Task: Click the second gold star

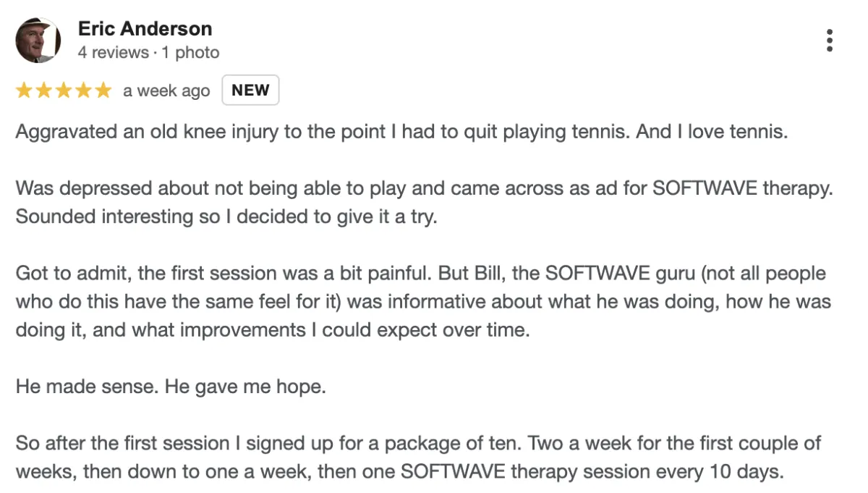Action: click(x=44, y=90)
